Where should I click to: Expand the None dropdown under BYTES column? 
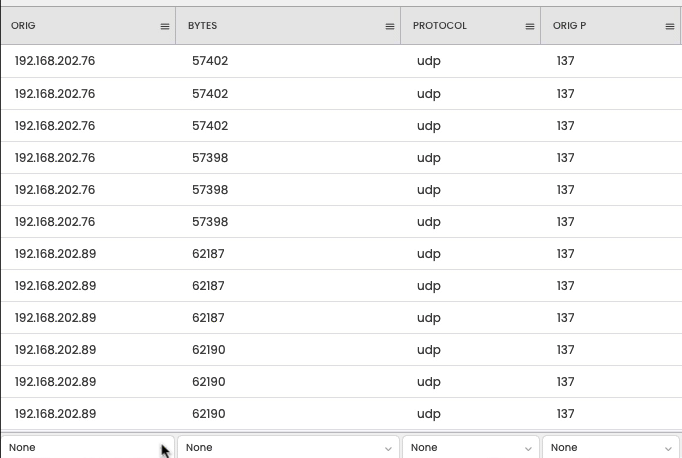[x=289, y=448]
